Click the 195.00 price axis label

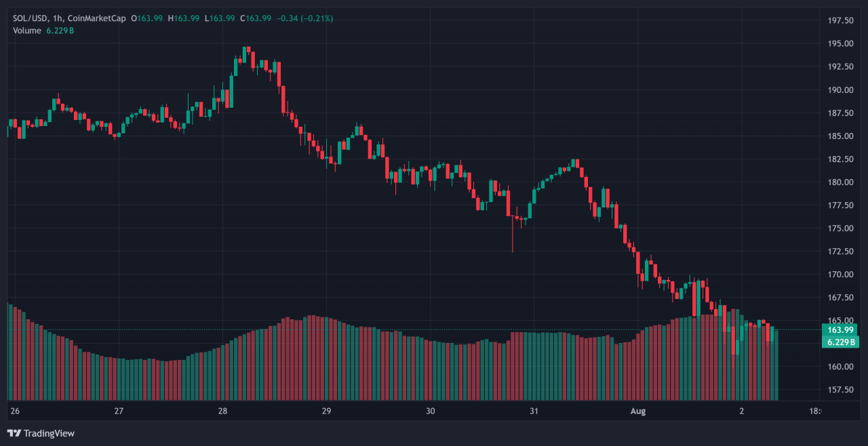[x=840, y=43]
